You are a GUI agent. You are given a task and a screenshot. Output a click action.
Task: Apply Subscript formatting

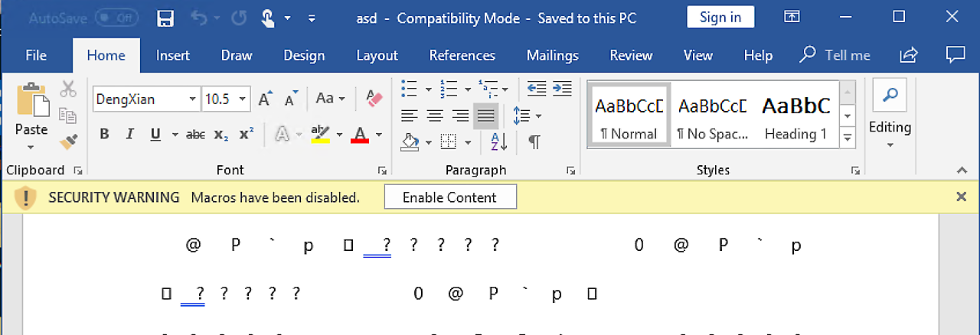click(x=221, y=135)
